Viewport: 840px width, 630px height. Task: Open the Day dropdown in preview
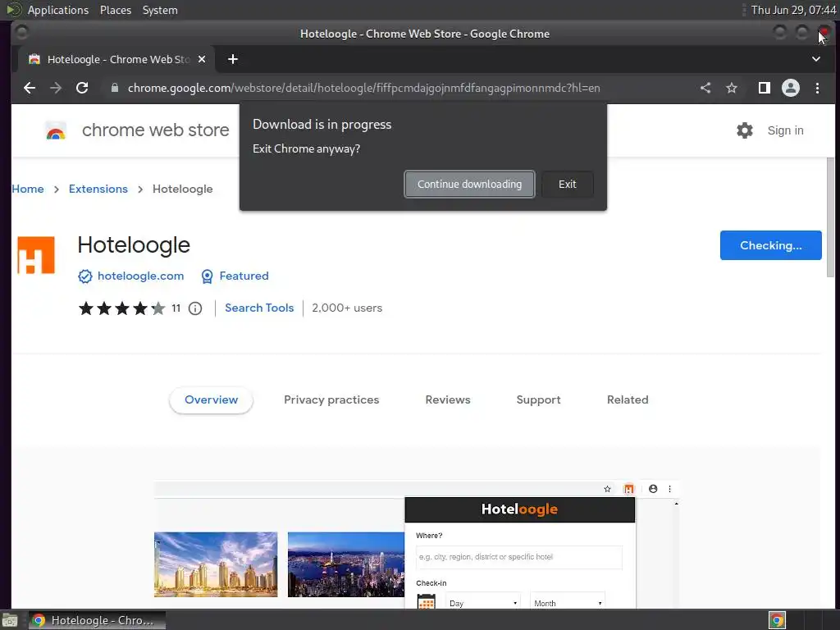coord(482,603)
